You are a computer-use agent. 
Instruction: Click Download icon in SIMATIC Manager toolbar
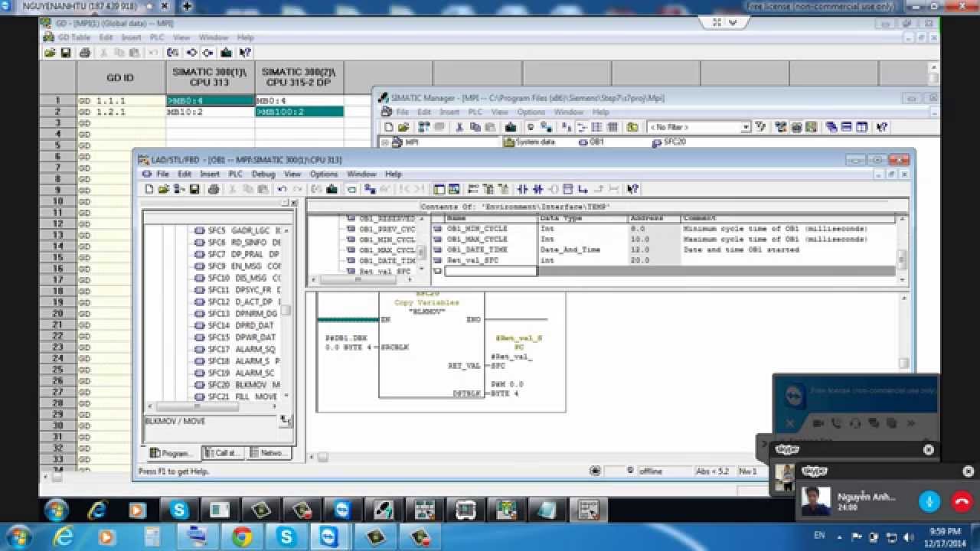click(511, 127)
